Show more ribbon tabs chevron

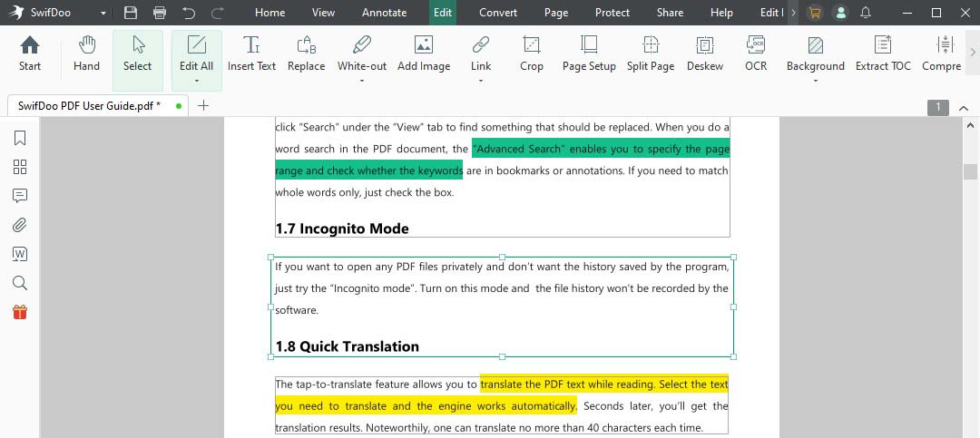[x=793, y=13]
